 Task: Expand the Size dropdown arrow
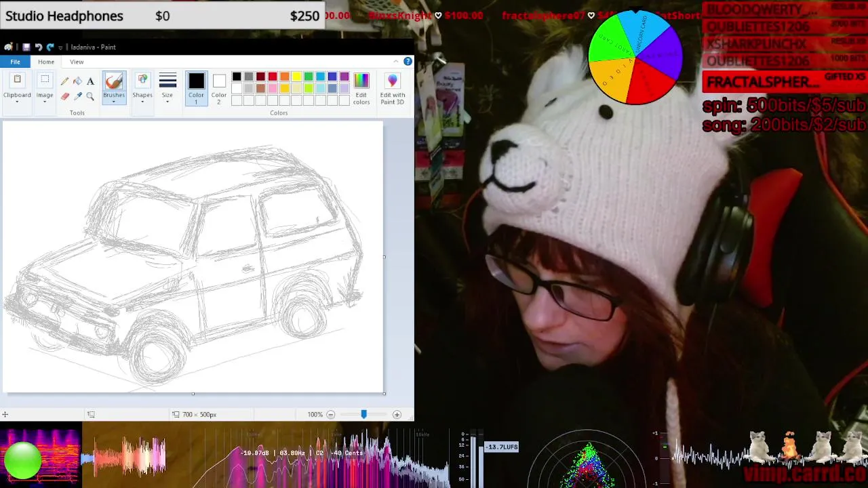coord(167,102)
